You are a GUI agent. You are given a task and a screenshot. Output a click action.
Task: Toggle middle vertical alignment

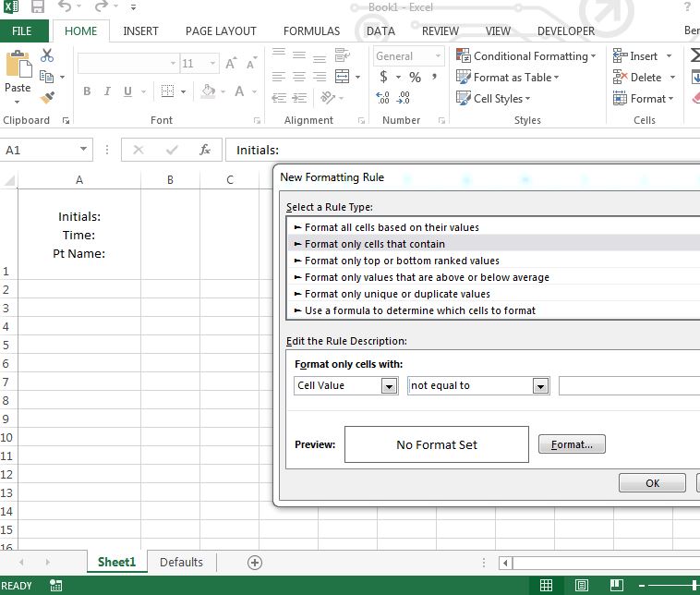click(x=299, y=55)
